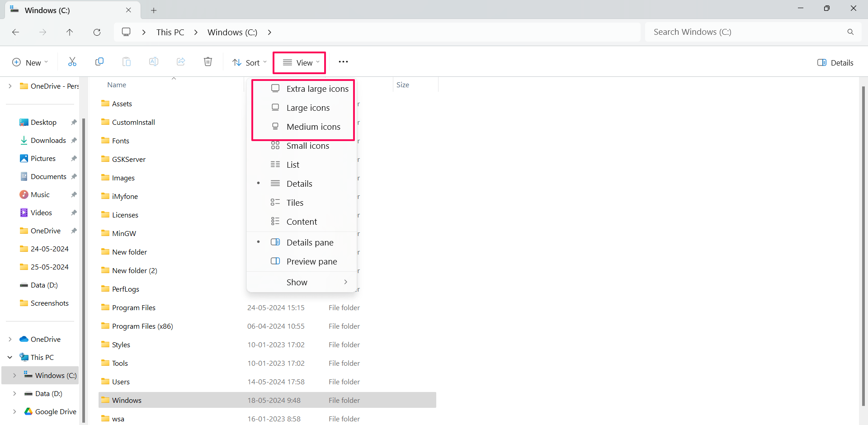Click the Delete trash bin icon
This screenshot has height=425, width=868.
[208, 62]
